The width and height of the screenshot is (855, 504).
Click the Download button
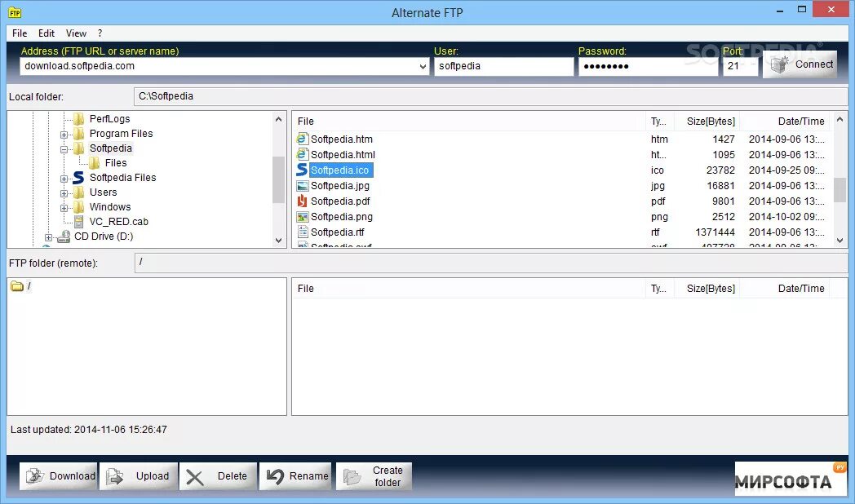[x=59, y=476]
